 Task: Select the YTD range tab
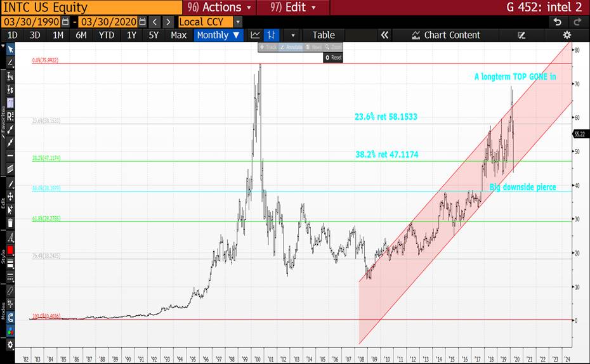click(106, 35)
